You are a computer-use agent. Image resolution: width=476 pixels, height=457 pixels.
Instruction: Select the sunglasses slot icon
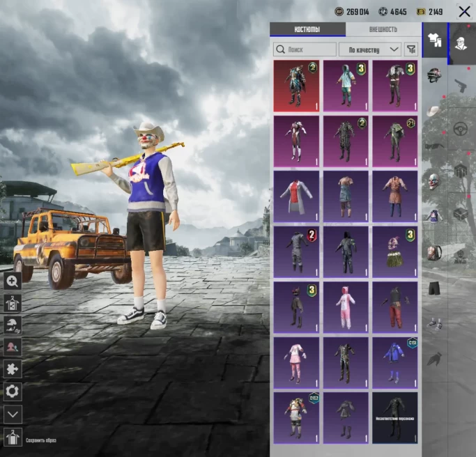[434, 146]
